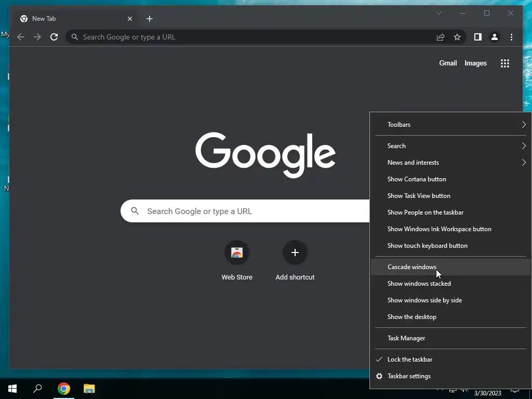This screenshot has width=532, height=399.
Task: Toggle Lock the taskbar option
Action: click(450, 360)
